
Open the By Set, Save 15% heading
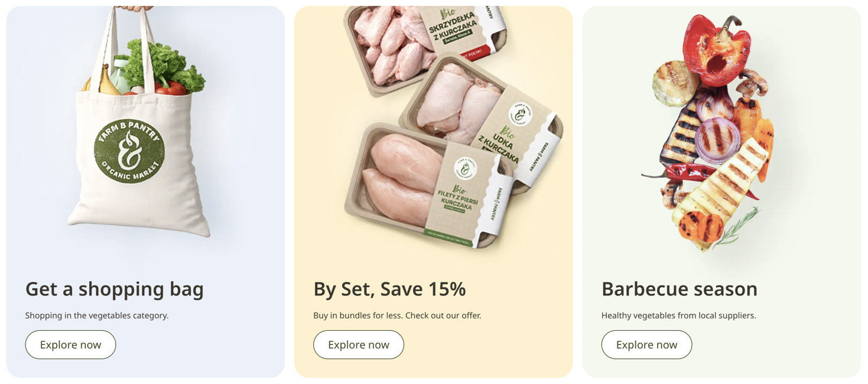point(389,289)
